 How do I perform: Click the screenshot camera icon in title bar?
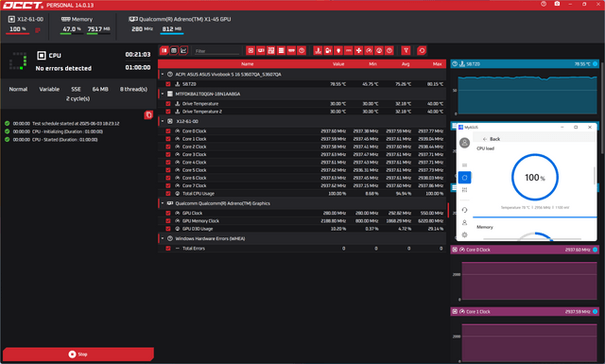(x=557, y=4)
